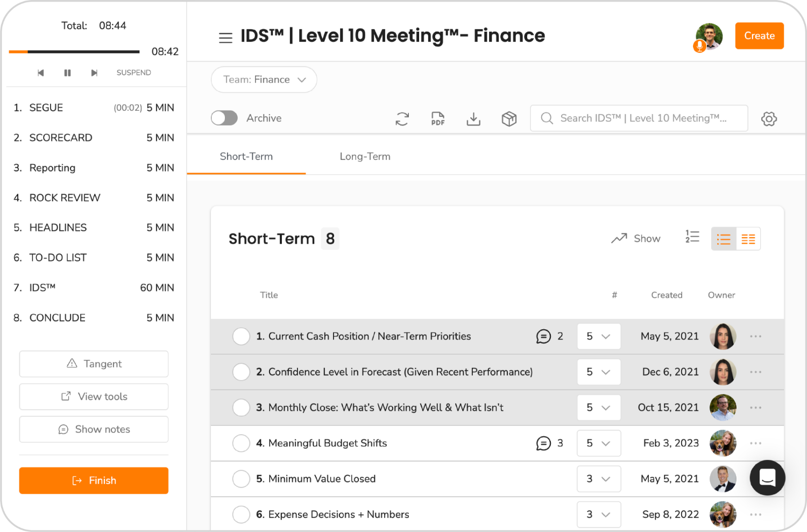Open the archive box icon
Screen dimensions: 807x532
(x=509, y=118)
